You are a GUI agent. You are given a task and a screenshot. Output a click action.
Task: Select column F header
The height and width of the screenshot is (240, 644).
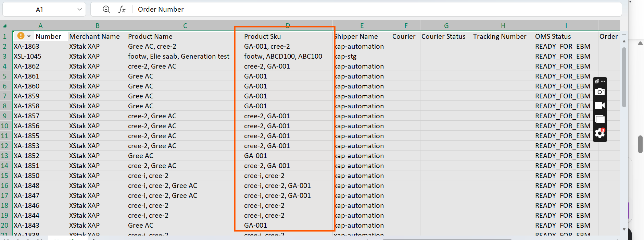click(406, 26)
